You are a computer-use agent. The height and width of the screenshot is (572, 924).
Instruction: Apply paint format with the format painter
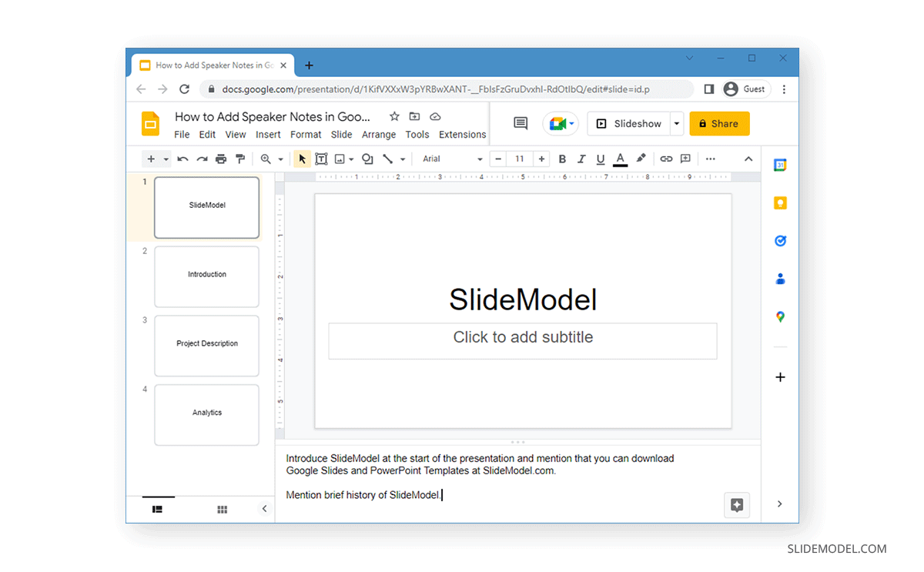240,159
